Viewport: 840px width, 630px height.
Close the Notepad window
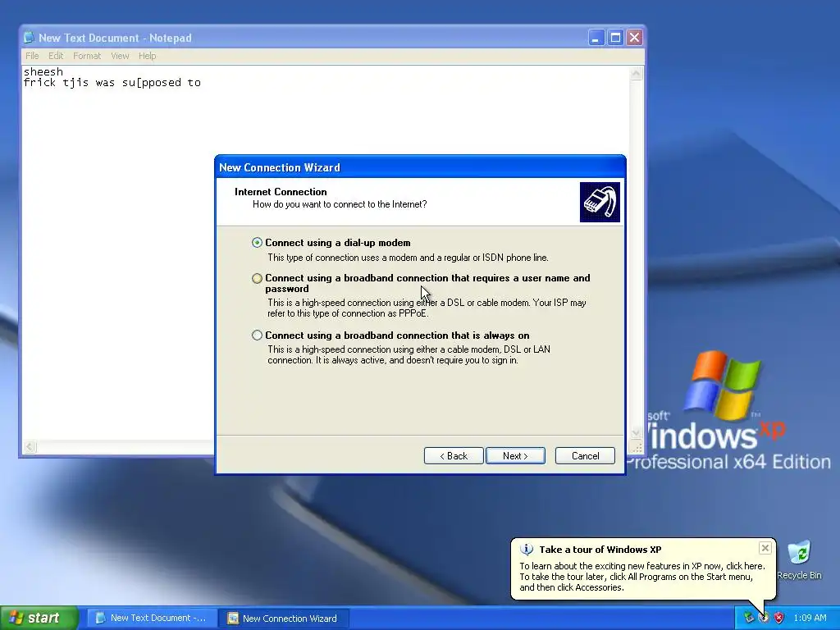click(634, 38)
